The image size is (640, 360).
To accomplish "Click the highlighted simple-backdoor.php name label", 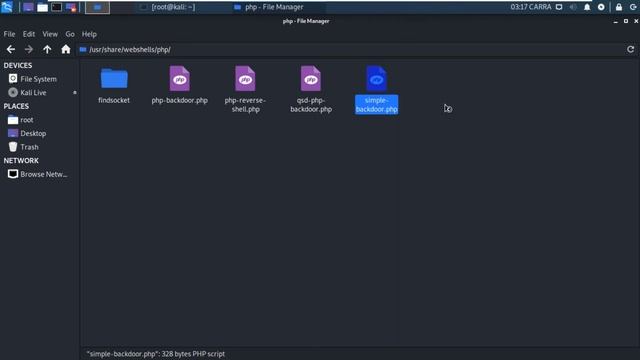I will click(376, 105).
